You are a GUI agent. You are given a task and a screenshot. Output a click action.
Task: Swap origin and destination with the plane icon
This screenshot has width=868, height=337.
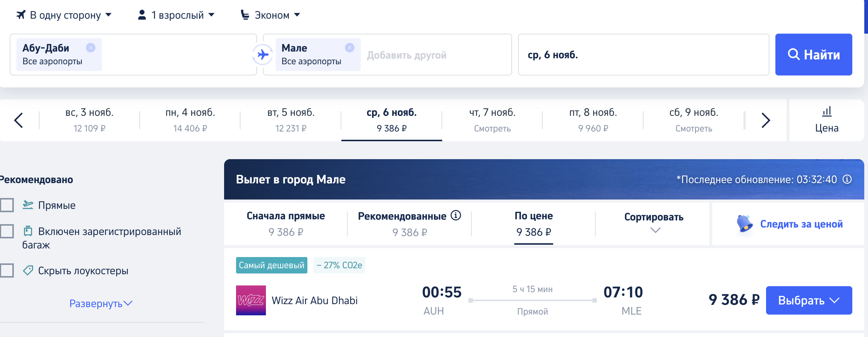click(263, 55)
